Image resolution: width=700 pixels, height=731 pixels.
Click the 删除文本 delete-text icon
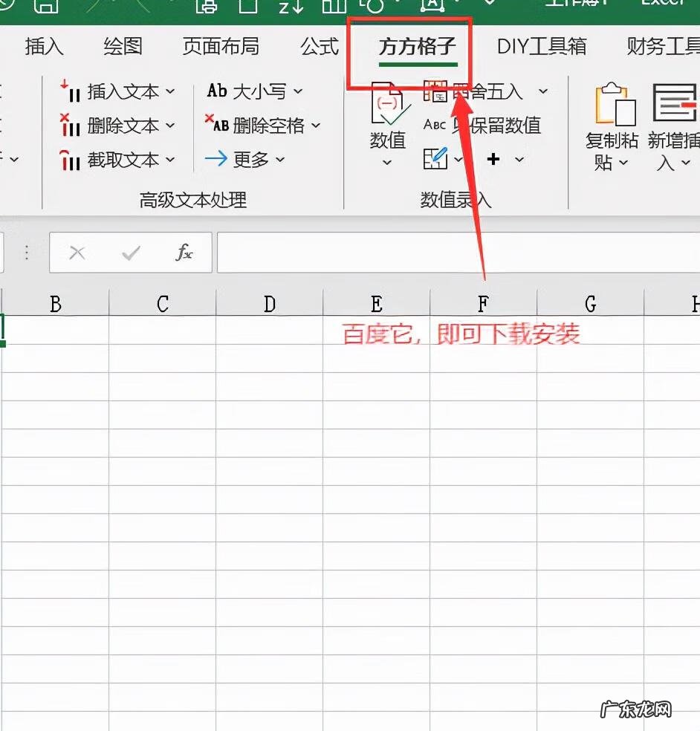[70, 126]
